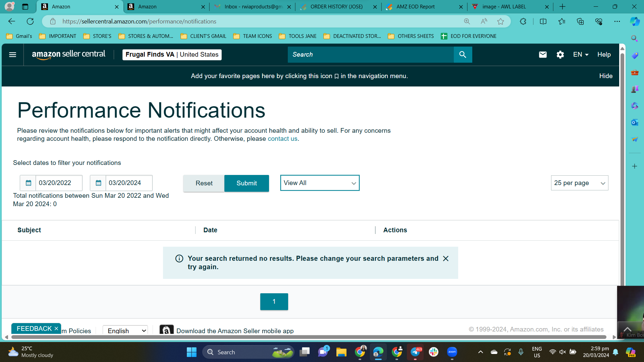The height and width of the screenshot is (362, 644).
Task: Open the start date calendar picker
Action: point(28,183)
